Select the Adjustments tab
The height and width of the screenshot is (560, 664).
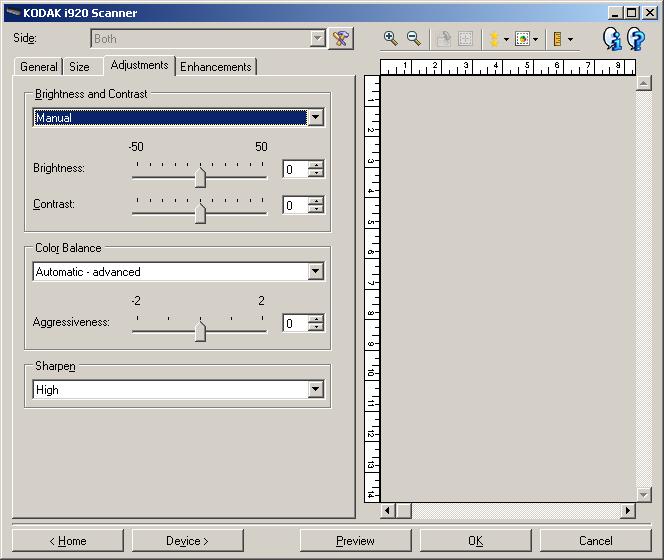tap(139, 65)
